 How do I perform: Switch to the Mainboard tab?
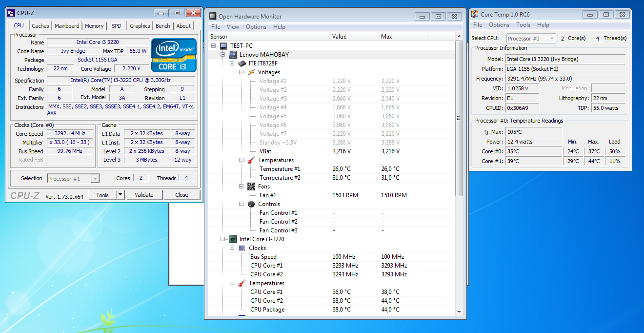(67, 26)
